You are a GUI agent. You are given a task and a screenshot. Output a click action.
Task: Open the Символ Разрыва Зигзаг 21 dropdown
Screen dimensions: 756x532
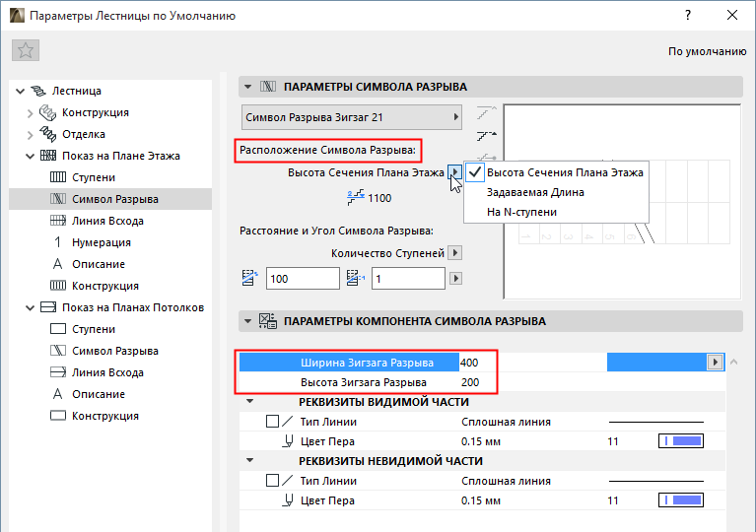click(352, 117)
